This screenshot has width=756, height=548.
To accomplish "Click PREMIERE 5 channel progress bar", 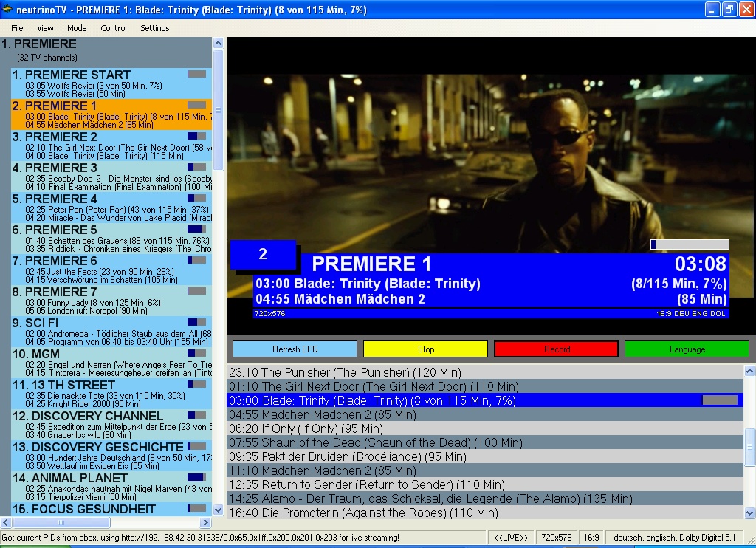I will [196, 229].
